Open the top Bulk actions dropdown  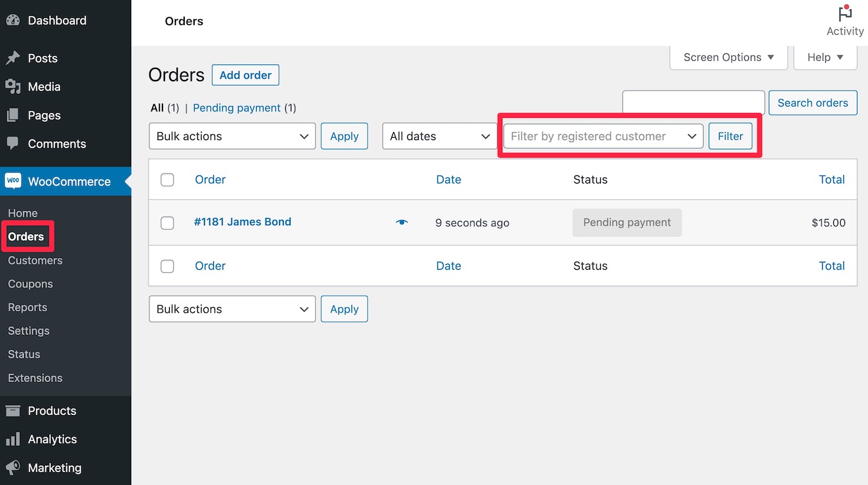(x=232, y=136)
